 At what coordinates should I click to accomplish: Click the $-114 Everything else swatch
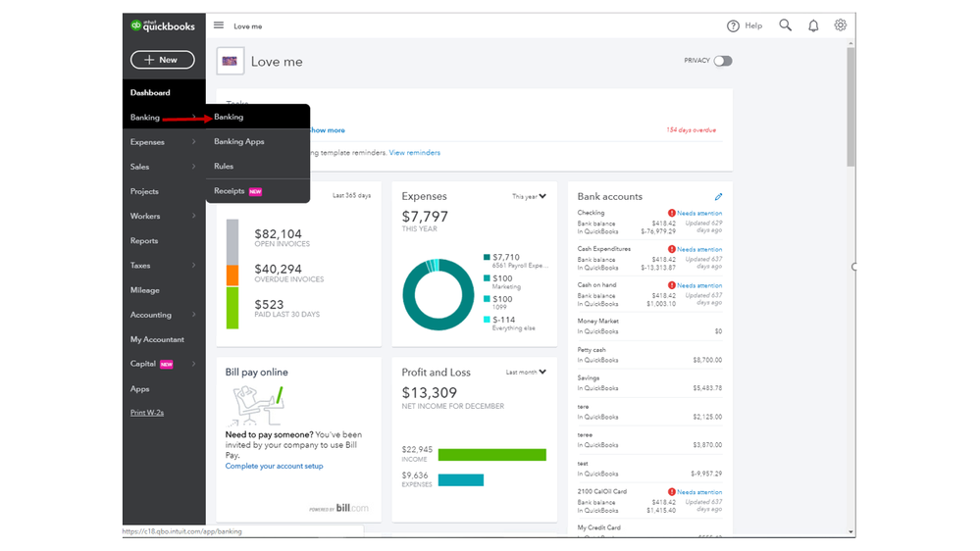pos(487,320)
